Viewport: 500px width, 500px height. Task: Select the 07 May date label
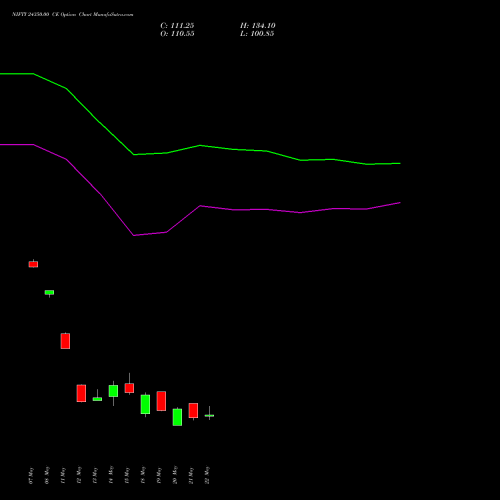click(31, 476)
